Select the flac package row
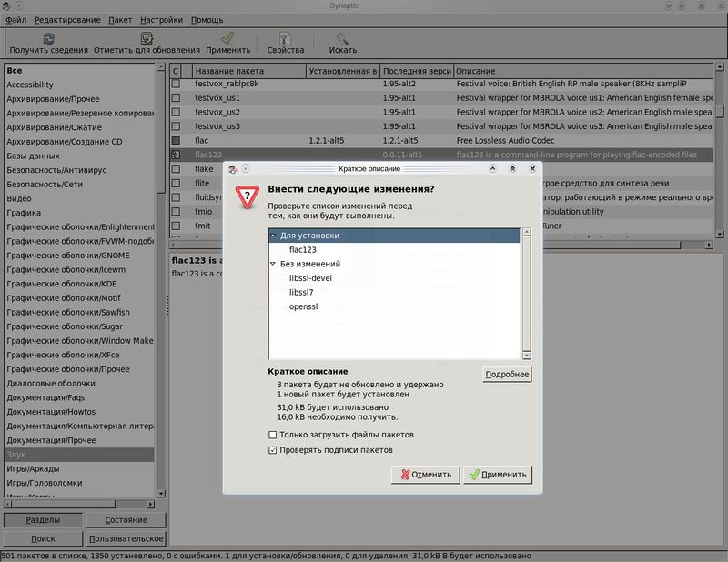The height and width of the screenshot is (562, 728). coord(441,140)
